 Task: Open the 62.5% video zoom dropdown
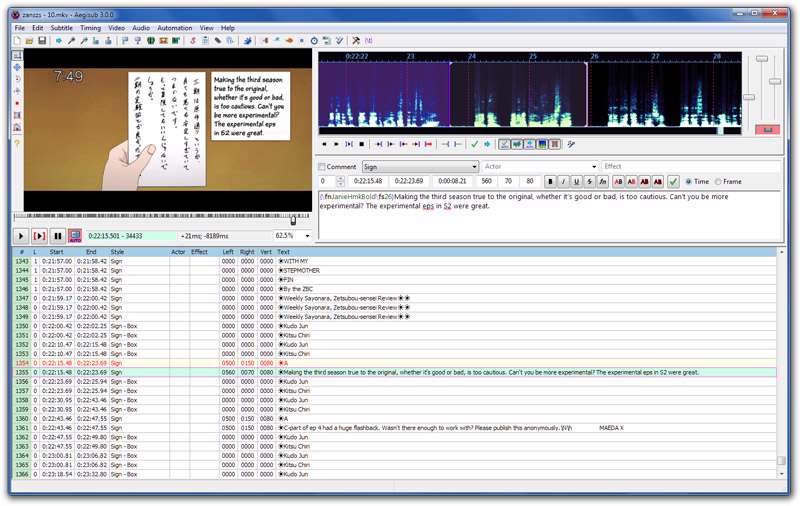(307, 236)
